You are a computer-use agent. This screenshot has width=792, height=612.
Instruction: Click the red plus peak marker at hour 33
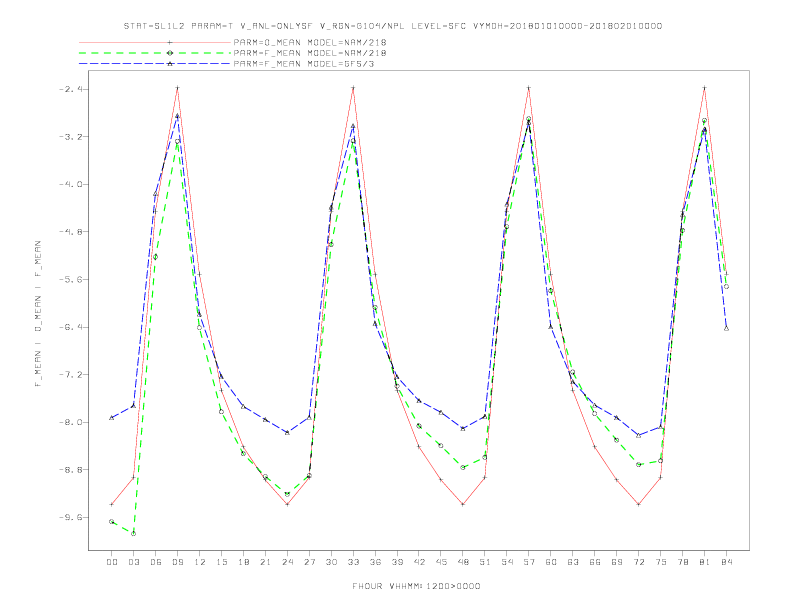[353, 88]
